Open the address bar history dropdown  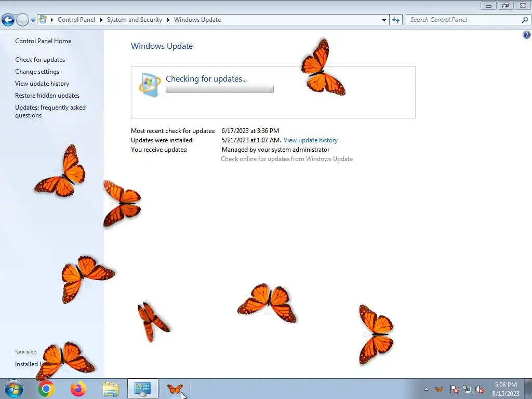384,20
